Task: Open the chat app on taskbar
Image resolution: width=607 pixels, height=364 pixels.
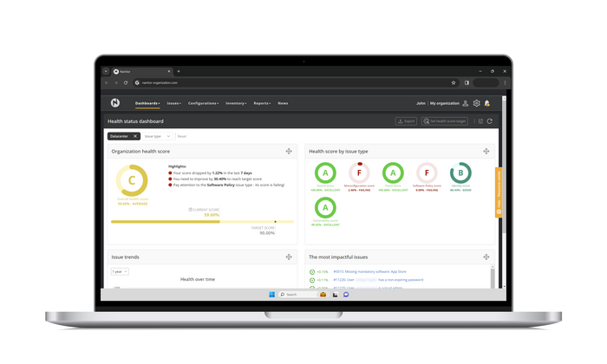Action: tap(346, 295)
